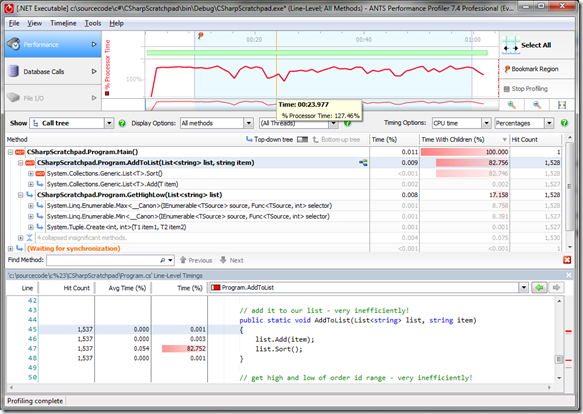The image size is (583, 414).
Task: Click Previous find result button
Action: click(196, 260)
